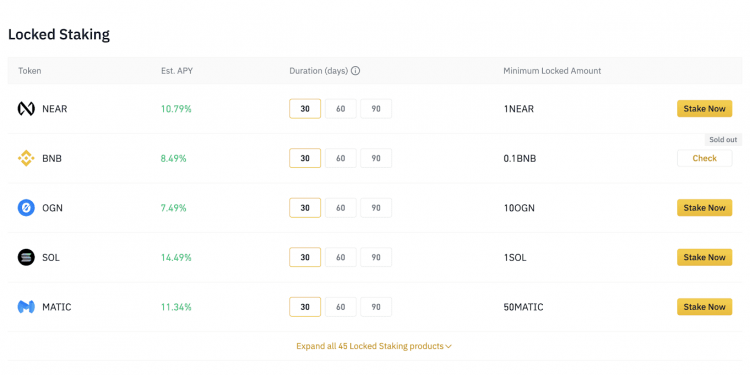Click the SOL token logo icon
Screen dimensions: 750x375
click(26, 257)
